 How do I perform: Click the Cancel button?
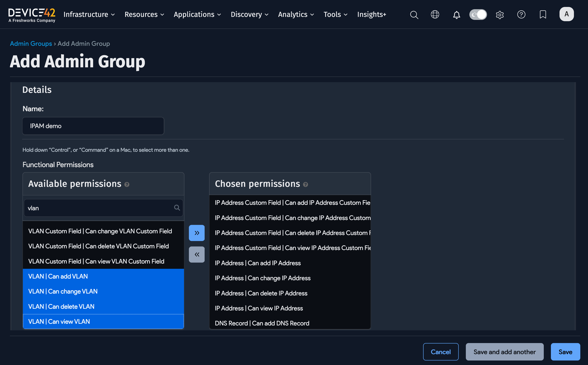[x=441, y=351]
